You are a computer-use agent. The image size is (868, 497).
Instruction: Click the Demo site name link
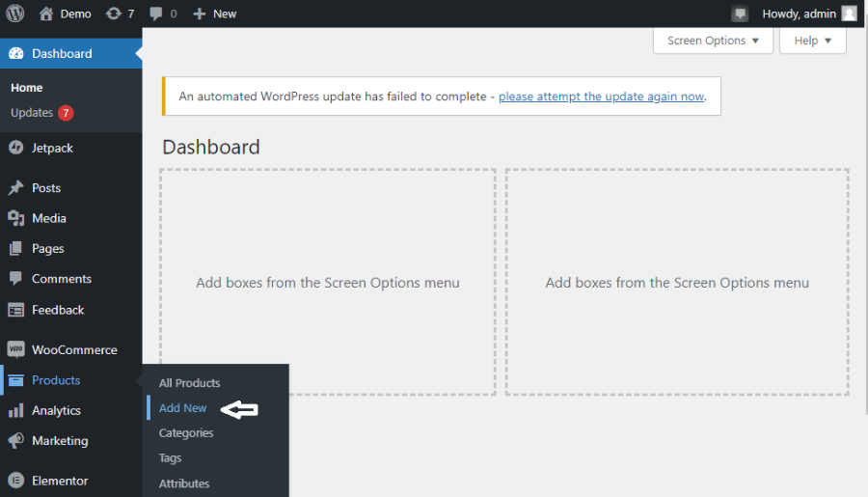[76, 14]
